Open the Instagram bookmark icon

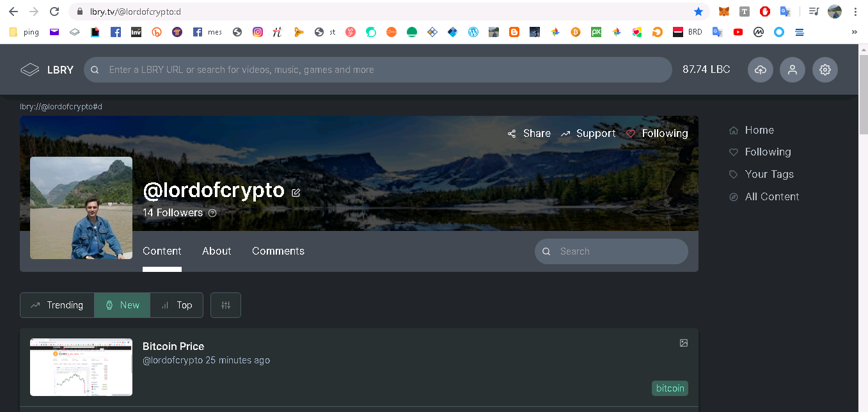258,32
